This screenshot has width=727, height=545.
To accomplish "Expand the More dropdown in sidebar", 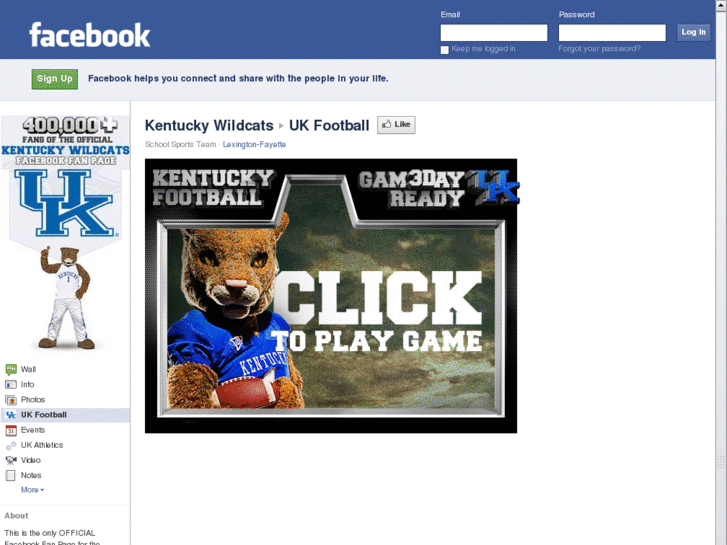I will [x=32, y=490].
